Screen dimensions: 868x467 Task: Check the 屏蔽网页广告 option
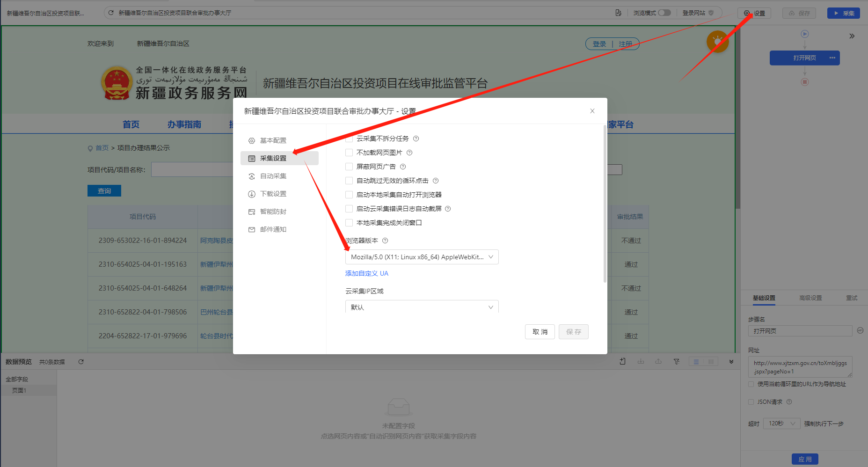pos(349,167)
